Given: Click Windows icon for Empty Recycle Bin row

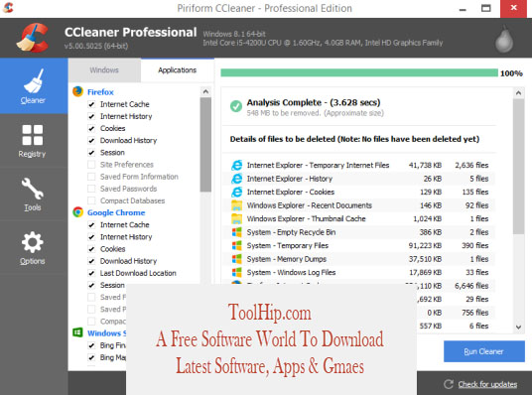Looking at the screenshot, I should click(x=236, y=232).
